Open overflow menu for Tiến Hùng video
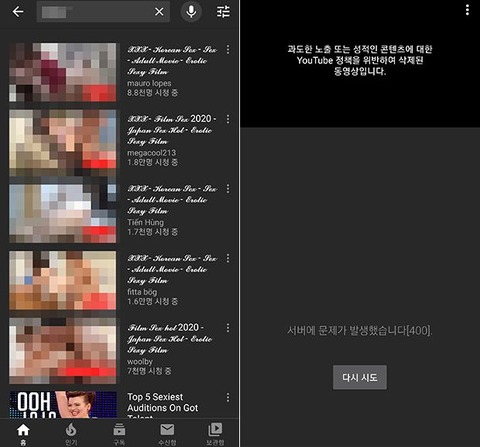Screen dimensions: 480x447 click(x=228, y=189)
